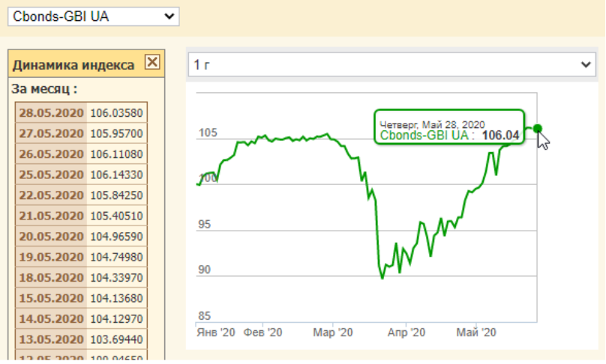Select value 105.40510

pos(117,216)
